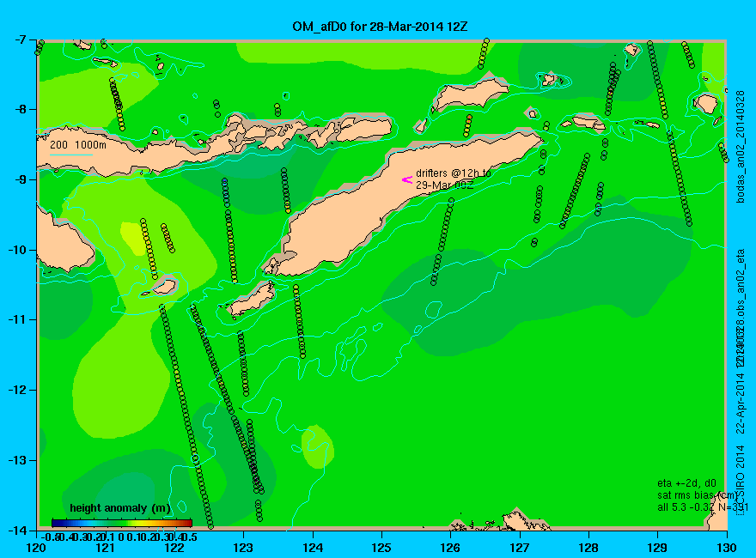The image size is (756, 558).
Task: Click the x-axis label "124"
Action: click(313, 549)
